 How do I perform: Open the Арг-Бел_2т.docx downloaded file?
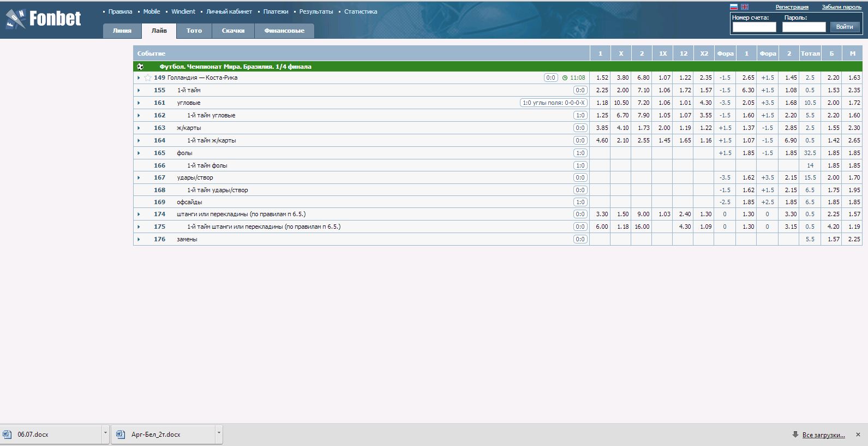[x=163, y=435]
